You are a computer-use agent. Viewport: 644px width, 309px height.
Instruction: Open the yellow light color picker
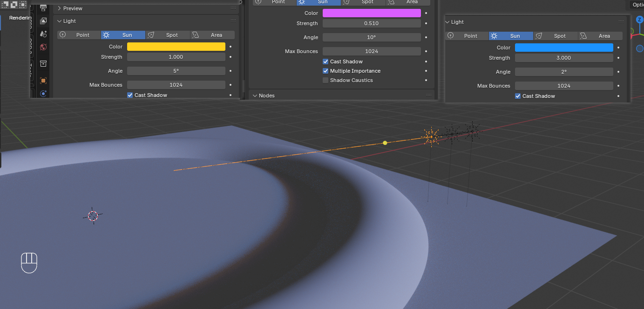pos(176,47)
